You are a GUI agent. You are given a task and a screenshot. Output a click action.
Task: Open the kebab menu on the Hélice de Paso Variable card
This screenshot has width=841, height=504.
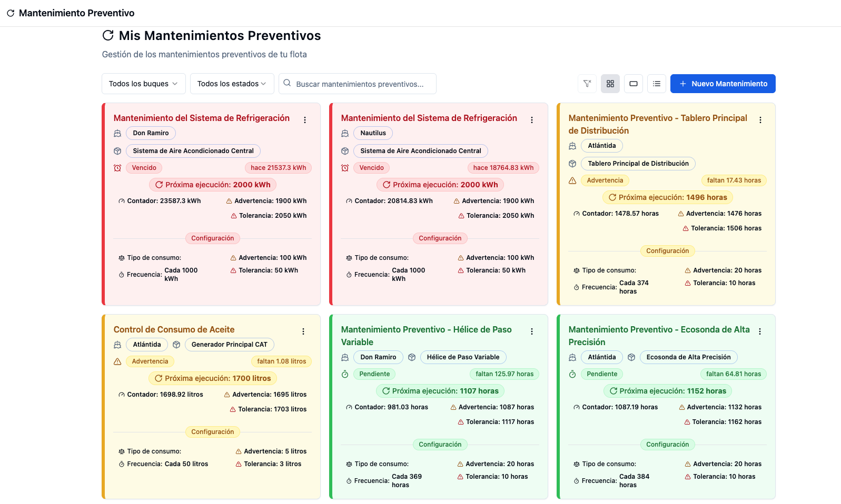531,331
